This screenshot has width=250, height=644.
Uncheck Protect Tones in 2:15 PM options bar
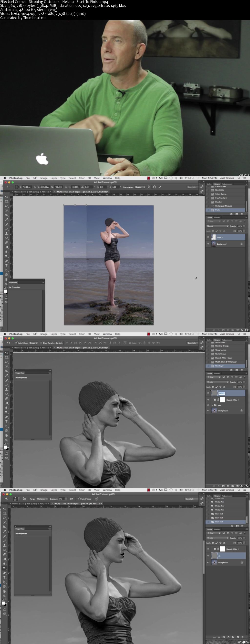78,499
